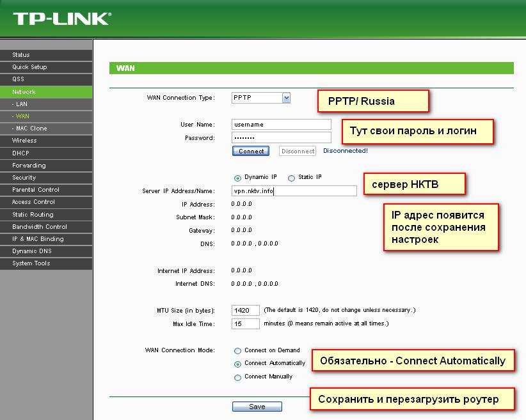Select Connect Automatically mode
Viewport: 526px width, 420px height.
[237, 364]
